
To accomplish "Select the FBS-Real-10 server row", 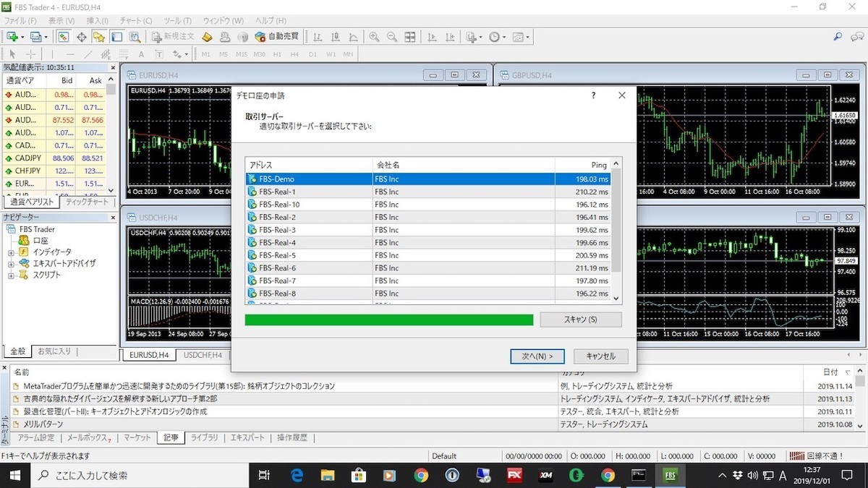I will (428, 205).
